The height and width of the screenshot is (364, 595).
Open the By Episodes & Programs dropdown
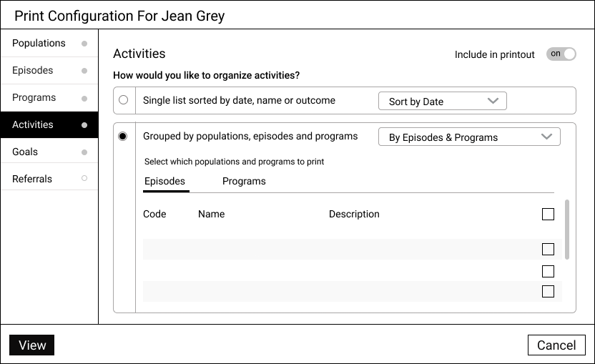(x=469, y=137)
